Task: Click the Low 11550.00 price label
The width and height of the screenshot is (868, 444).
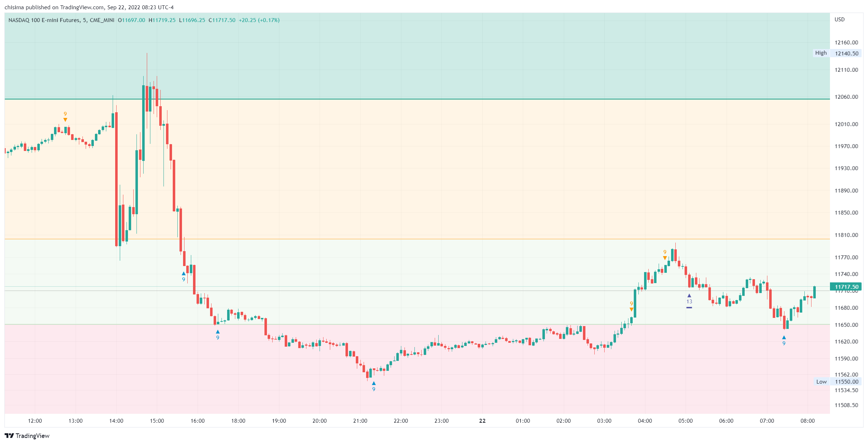Action: (837, 382)
